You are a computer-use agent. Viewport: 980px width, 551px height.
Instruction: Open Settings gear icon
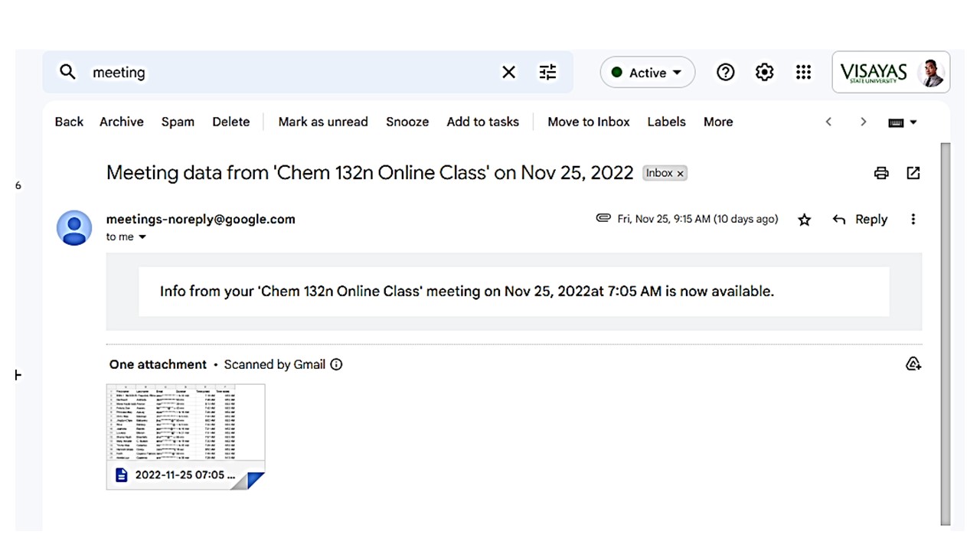pyautogui.click(x=764, y=72)
